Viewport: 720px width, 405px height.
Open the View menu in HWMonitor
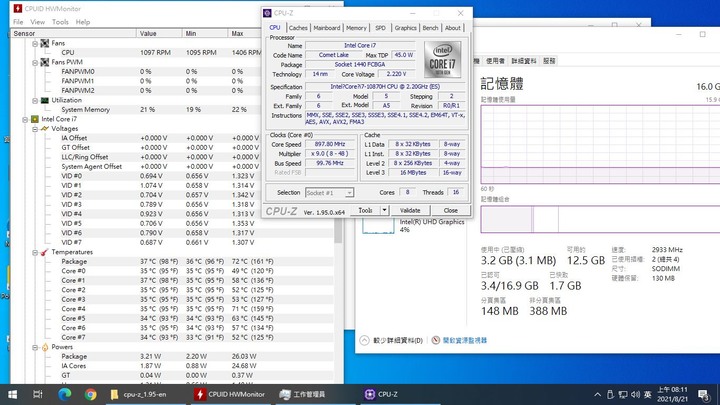tap(38, 22)
